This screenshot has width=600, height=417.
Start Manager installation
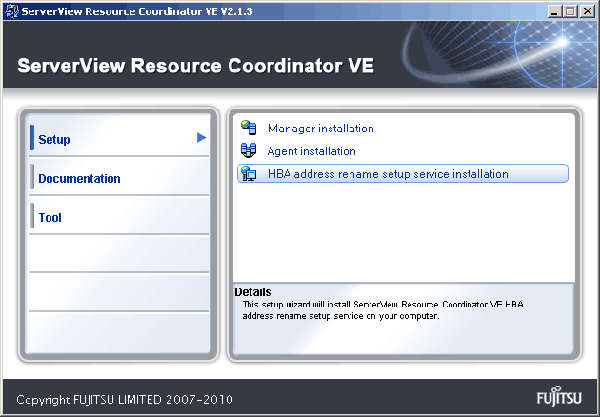(x=321, y=128)
